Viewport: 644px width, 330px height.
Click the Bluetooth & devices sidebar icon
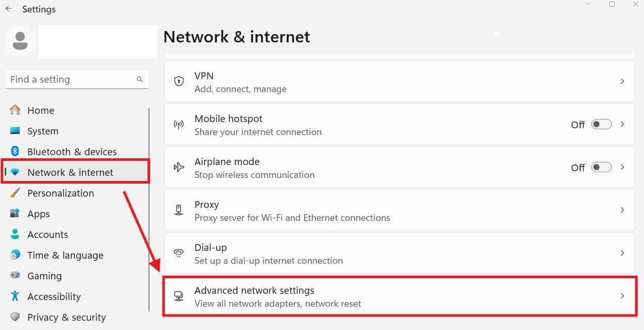click(14, 152)
